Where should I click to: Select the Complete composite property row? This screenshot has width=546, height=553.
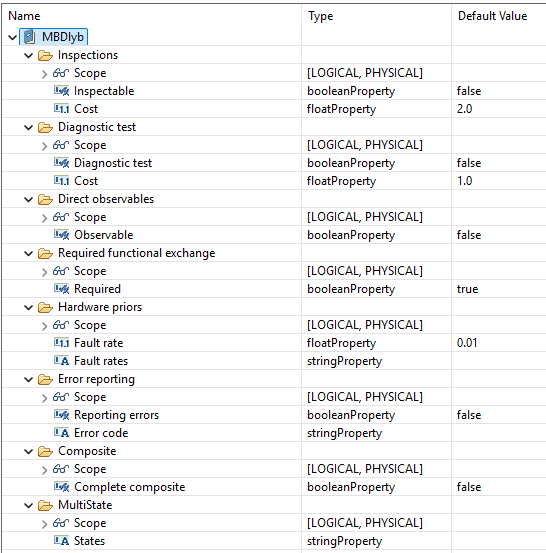pos(274,487)
